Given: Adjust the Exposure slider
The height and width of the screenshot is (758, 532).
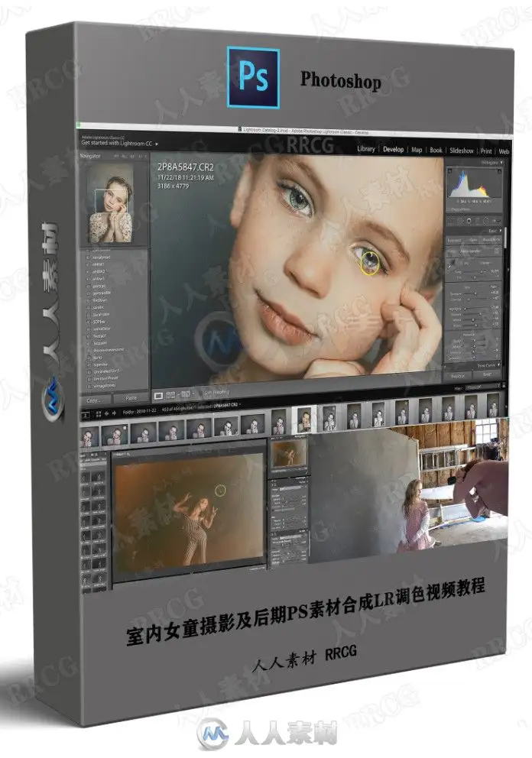Looking at the screenshot, I should pos(475,293).
